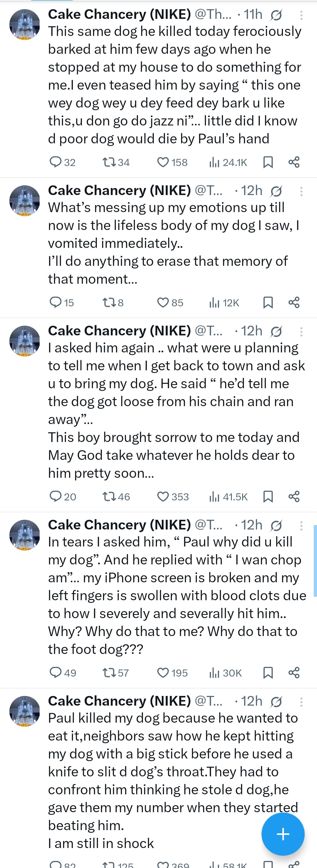Open reply on tweet with 15 comments

click(x=55, y=302)
